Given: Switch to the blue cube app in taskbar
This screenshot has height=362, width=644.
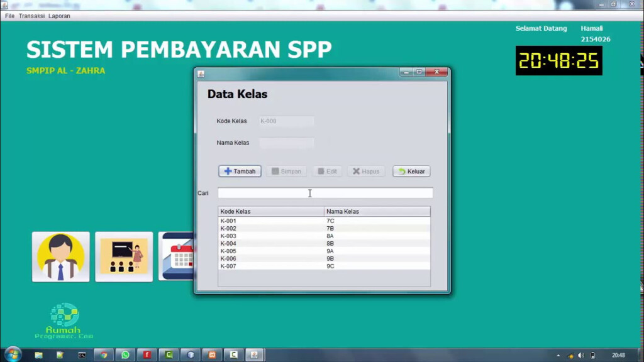Looking at the screenshot, I should point(191,355).
